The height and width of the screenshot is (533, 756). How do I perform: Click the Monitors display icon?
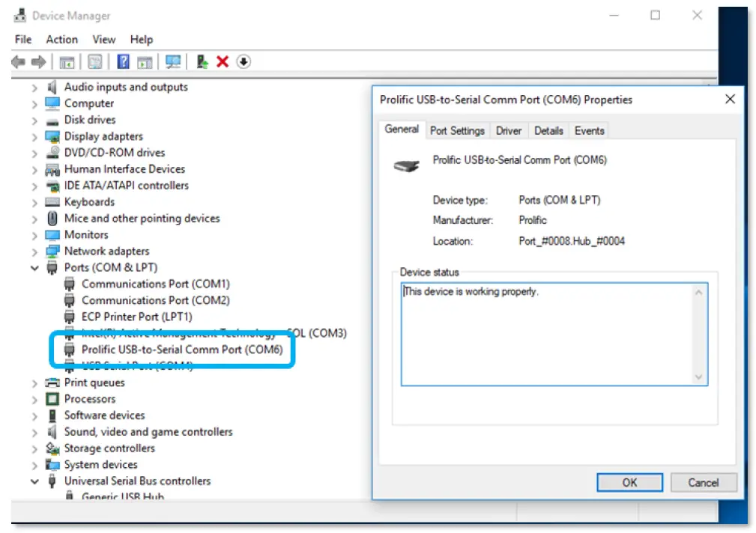52,235
